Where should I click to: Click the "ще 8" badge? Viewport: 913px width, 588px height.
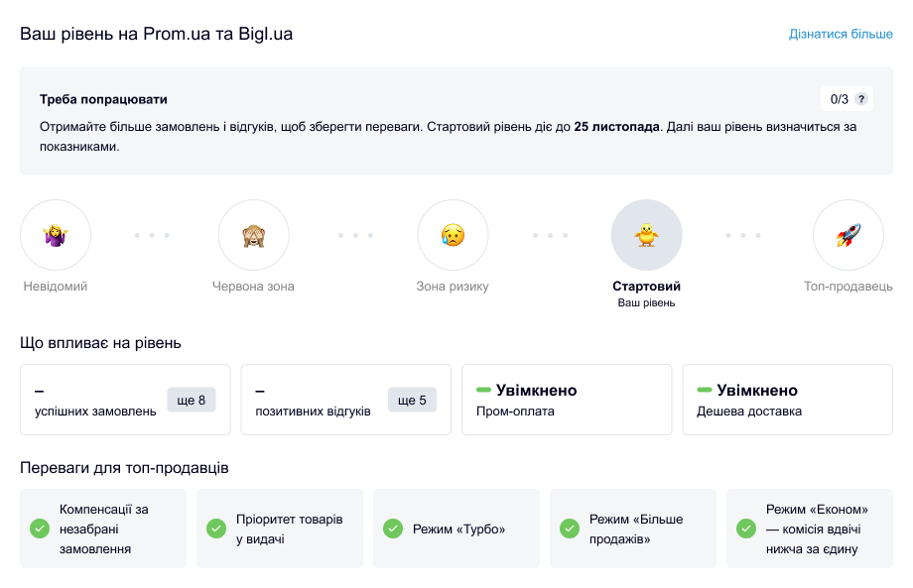point(191,401)
